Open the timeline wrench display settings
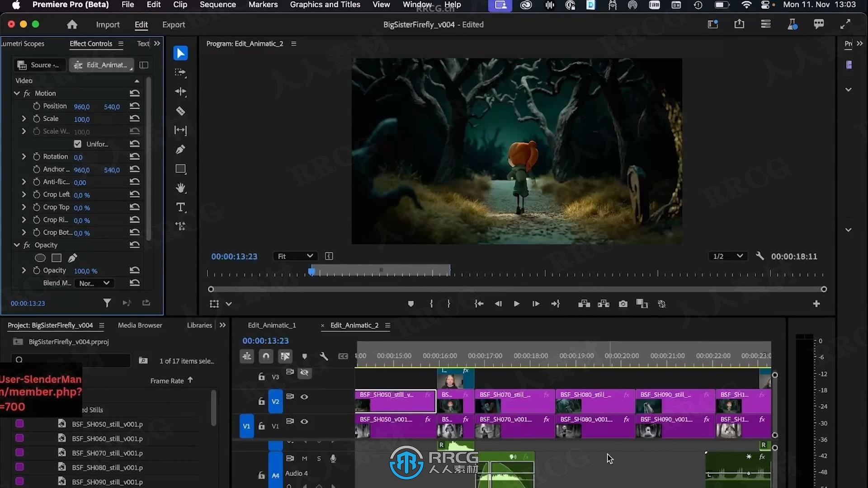The image size is (868, 488). [324, 357]
